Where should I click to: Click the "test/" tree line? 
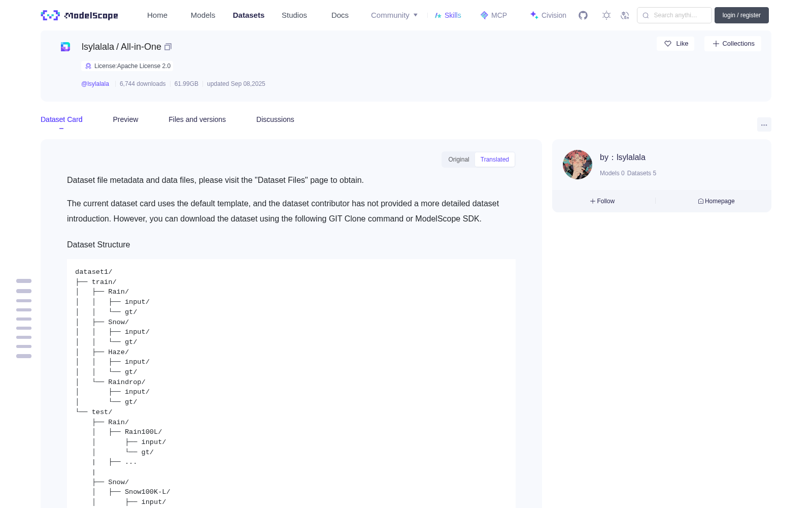pyautogui.click(x=102, y=412)
